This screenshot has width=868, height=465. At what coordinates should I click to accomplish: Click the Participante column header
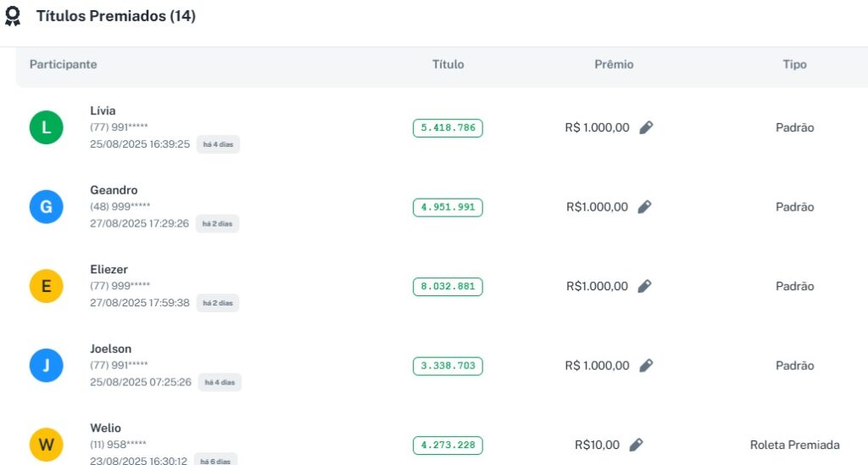64,64
